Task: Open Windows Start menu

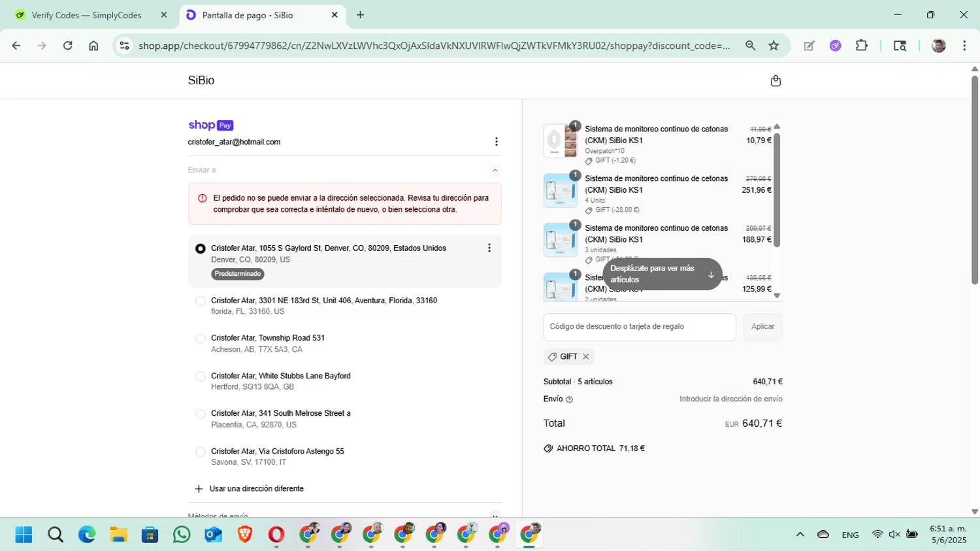Action: tap(24, 535)
